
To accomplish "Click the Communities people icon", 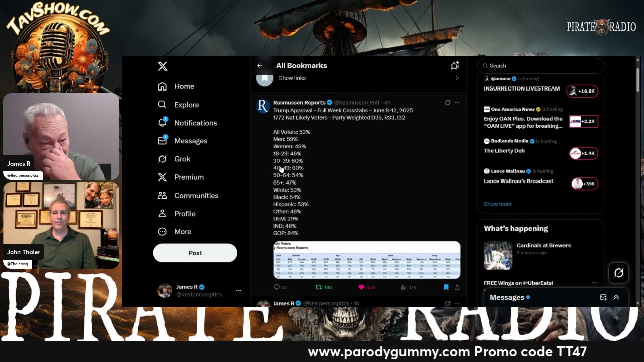I will click(x=162, y=195).
